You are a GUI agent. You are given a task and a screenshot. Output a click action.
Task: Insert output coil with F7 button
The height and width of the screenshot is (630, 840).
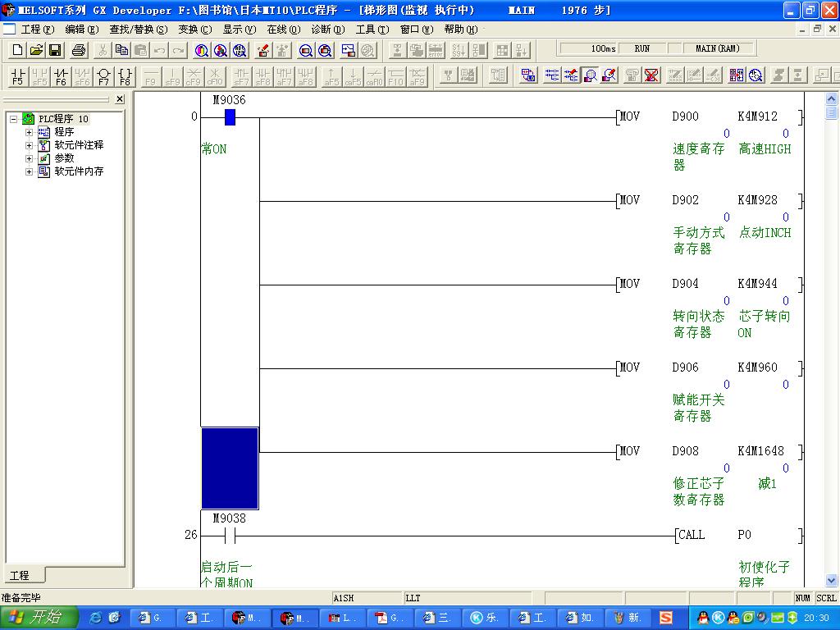click(x=103, y=76)
